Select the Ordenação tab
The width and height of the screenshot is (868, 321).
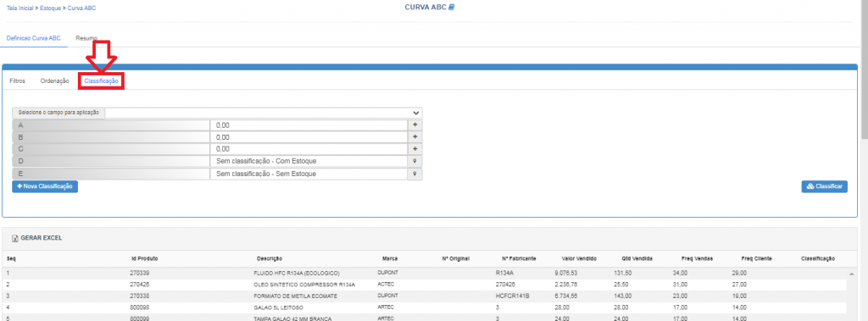[x=55, y=80]
